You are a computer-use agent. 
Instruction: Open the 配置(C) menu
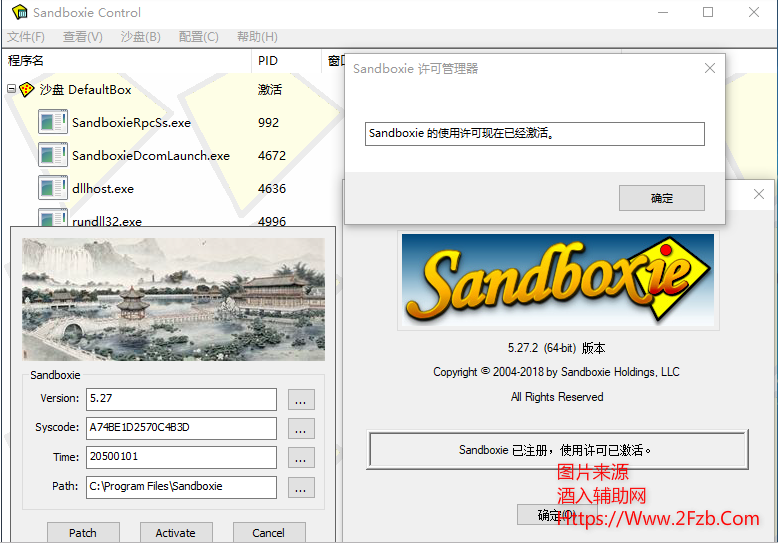(198, 37)
